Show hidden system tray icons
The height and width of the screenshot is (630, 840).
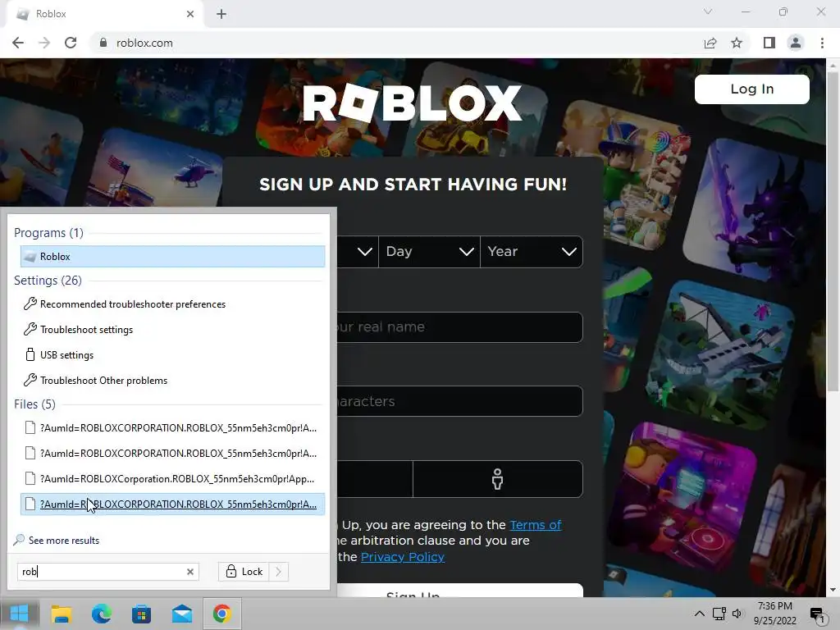tap(699, 614)
